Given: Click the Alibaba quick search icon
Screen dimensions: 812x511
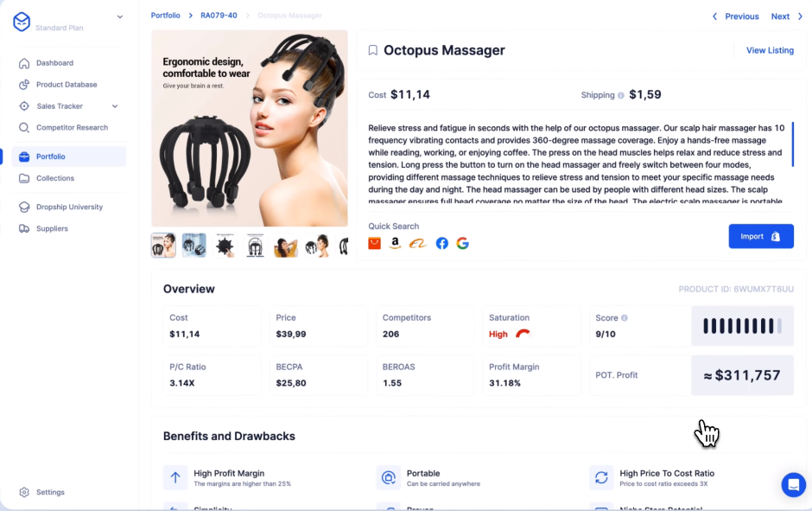Looking at the screenshot, I should pos(417,243).
